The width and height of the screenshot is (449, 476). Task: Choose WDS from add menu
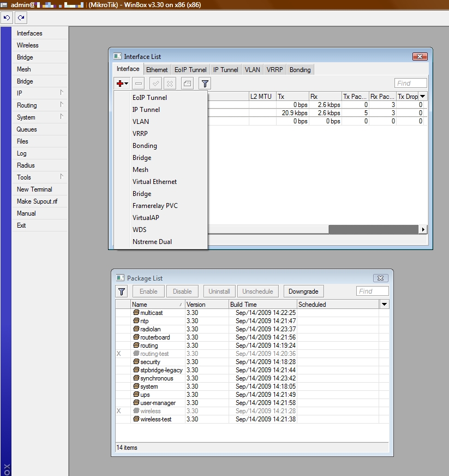point(161,229)
